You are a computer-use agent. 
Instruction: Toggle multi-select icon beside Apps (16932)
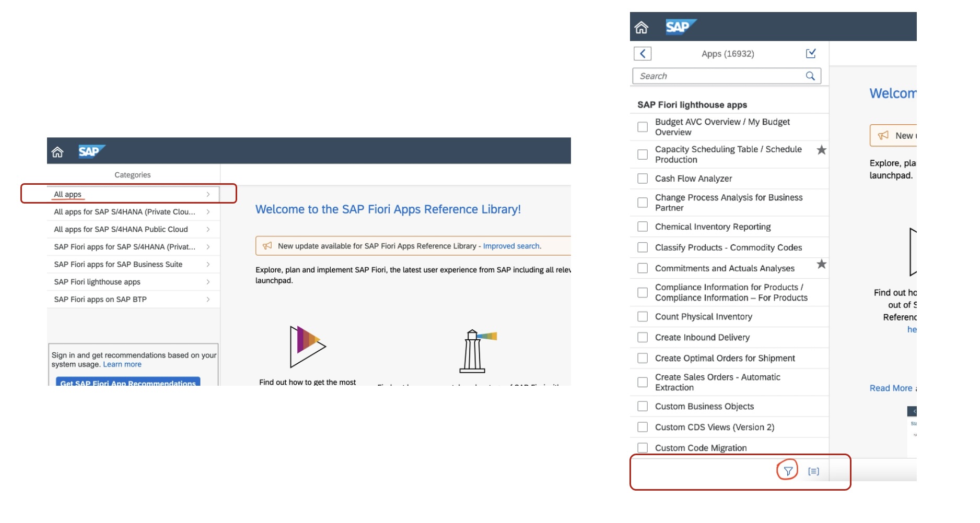point(811,53)
